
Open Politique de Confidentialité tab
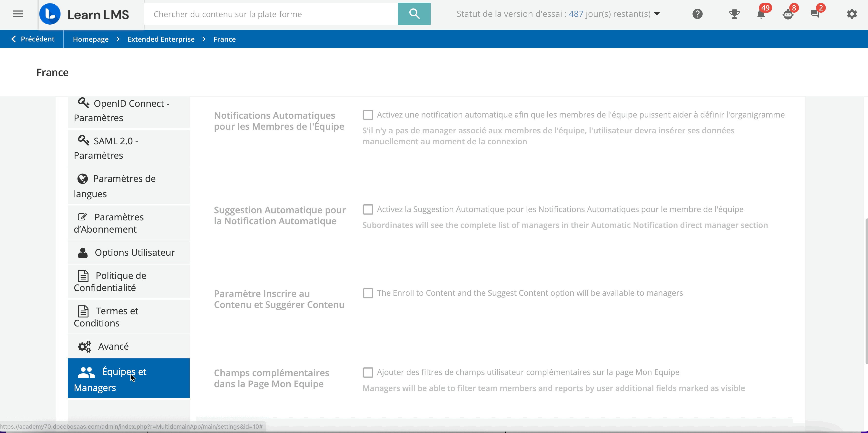click(x=129, y=281)
